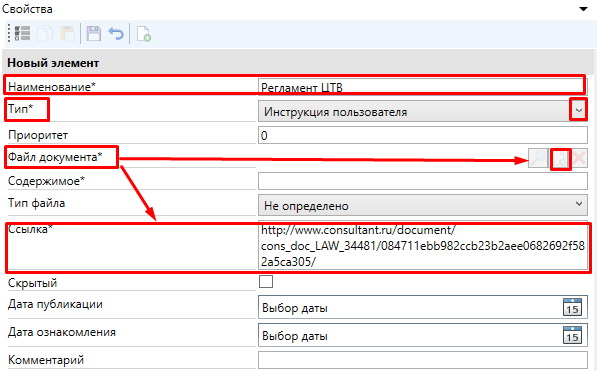Open calendar for Дата ознакомления
Screen dimensions: 597x371
point(572,335)
